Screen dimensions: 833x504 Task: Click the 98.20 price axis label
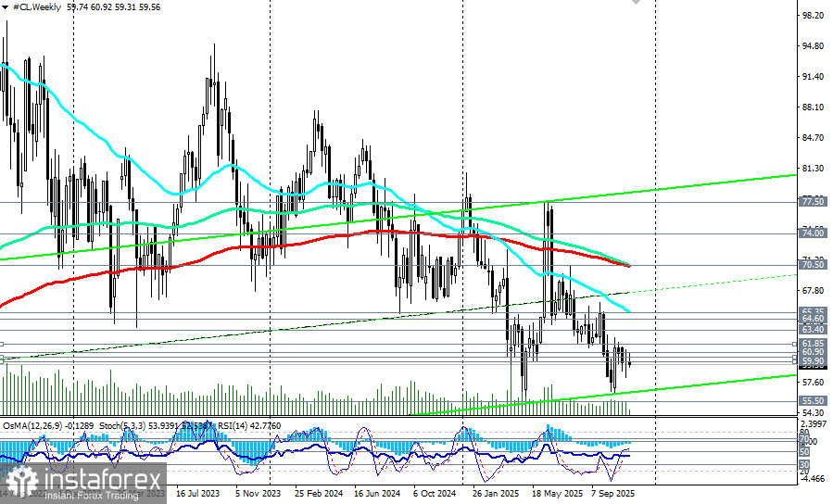point(813,16)
